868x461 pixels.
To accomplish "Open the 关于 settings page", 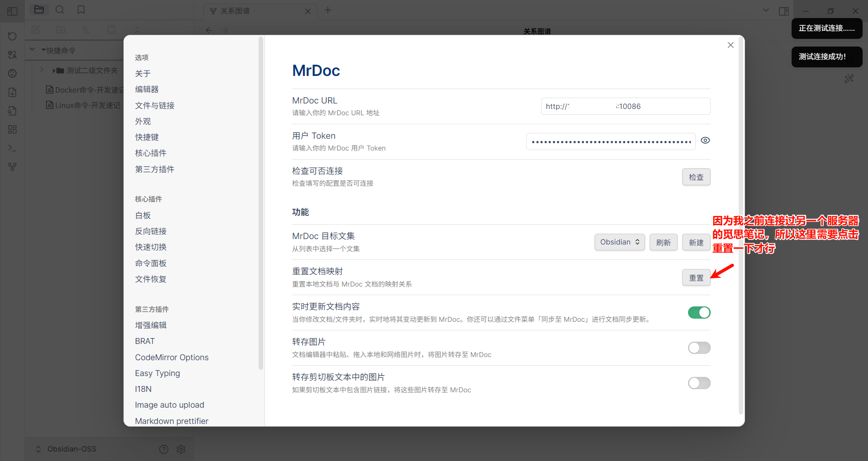I will click(x=143, y=74).
